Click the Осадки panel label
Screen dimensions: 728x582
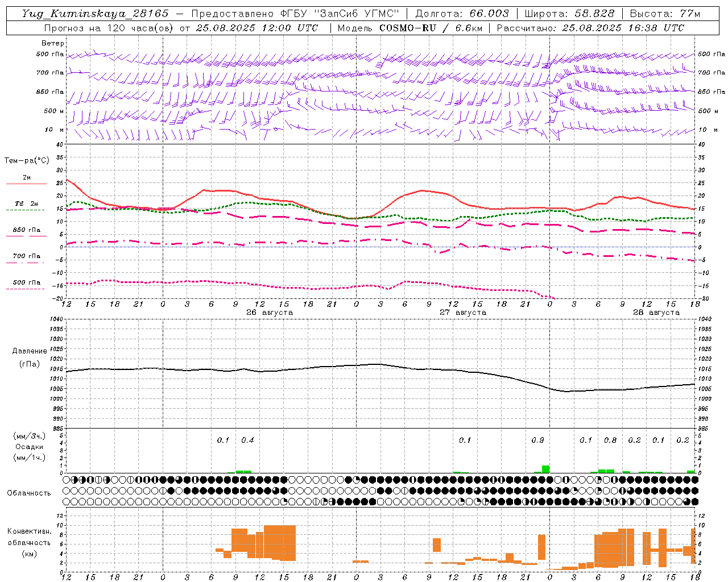coord(30,447)
